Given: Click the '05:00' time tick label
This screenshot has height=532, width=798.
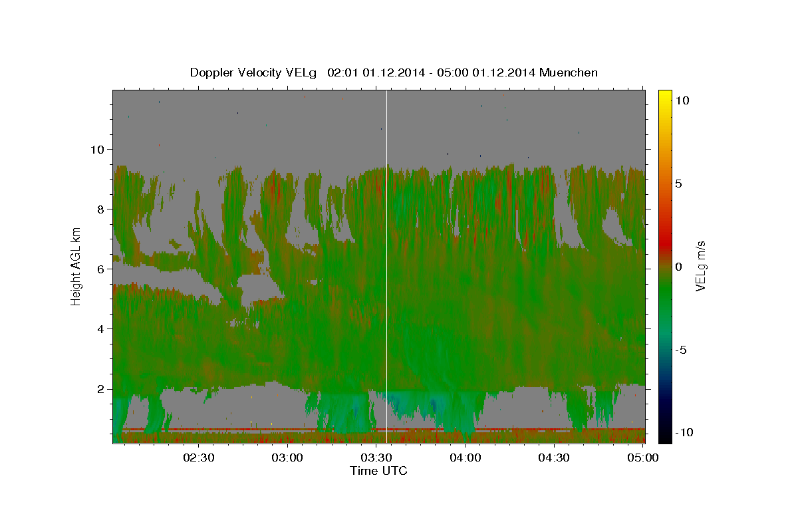Looking at the screenshot, I should (642, 458).
